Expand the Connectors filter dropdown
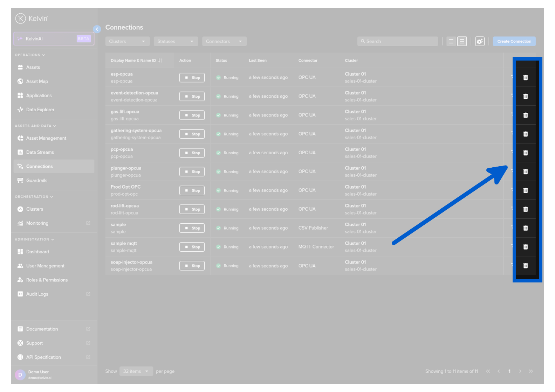Viewport: 555px width, 392px height. [224, 42]
